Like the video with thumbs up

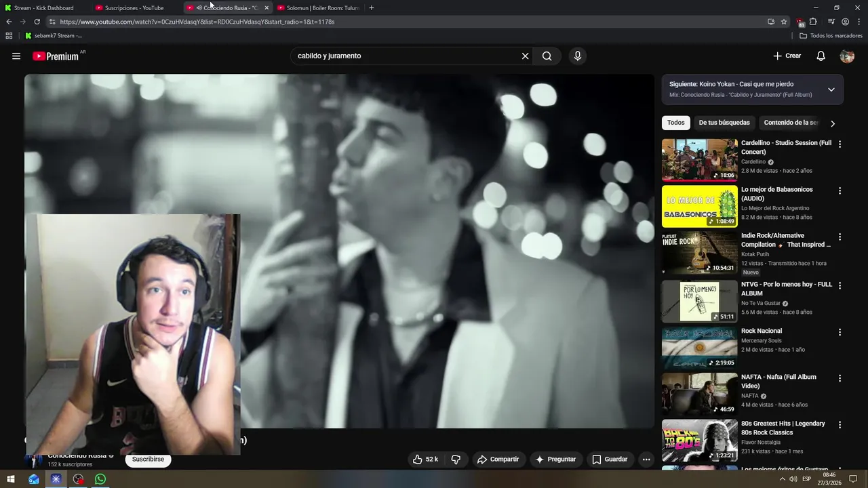tap(425, 460)
